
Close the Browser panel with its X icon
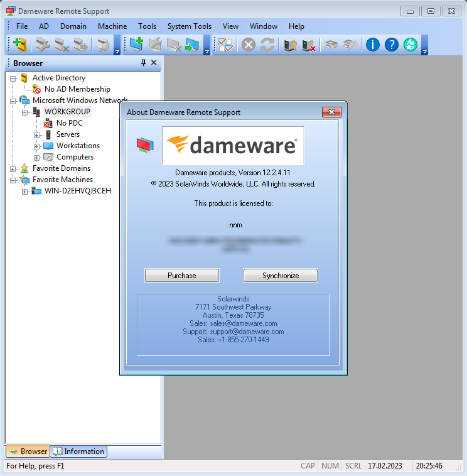pos(154,63)
